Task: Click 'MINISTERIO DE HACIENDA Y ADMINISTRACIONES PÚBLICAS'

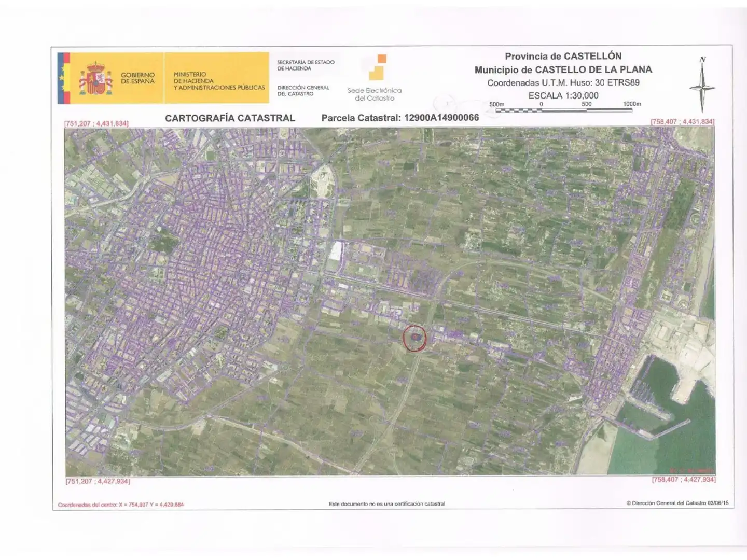Action: tap(219, 81)
